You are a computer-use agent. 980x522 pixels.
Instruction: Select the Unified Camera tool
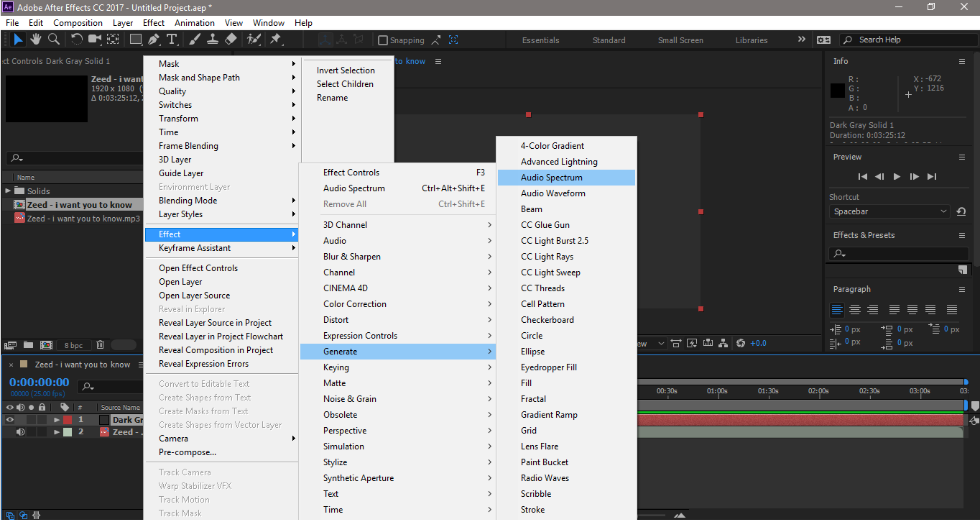tap(94, 39)
